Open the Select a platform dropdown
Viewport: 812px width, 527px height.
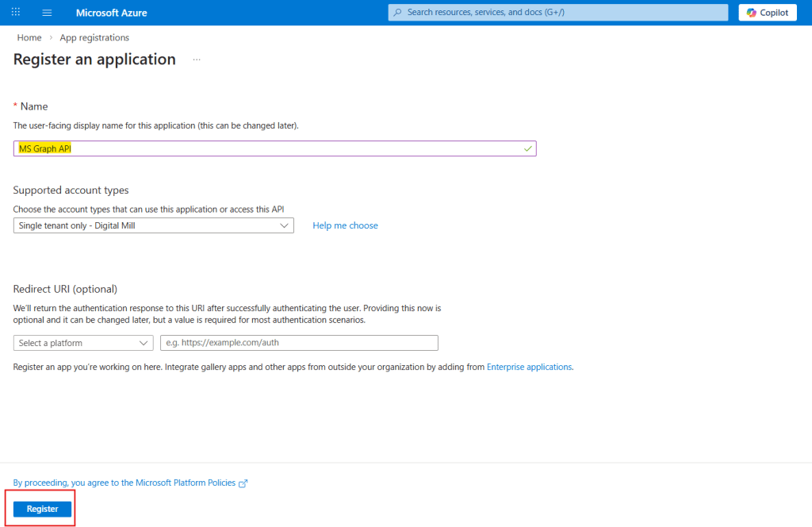(82, 342)
